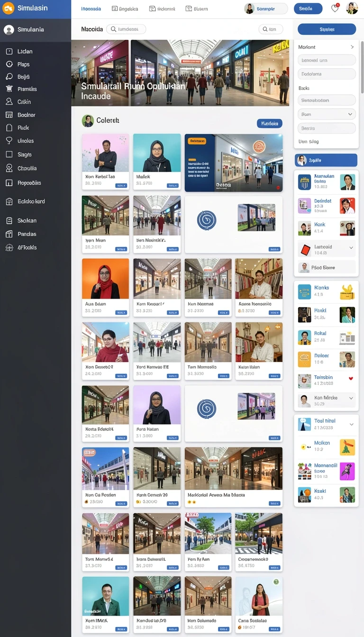Click the heart notifications icon in header
364x637 pixels.
pyautogui.click(x=335, y=8)
